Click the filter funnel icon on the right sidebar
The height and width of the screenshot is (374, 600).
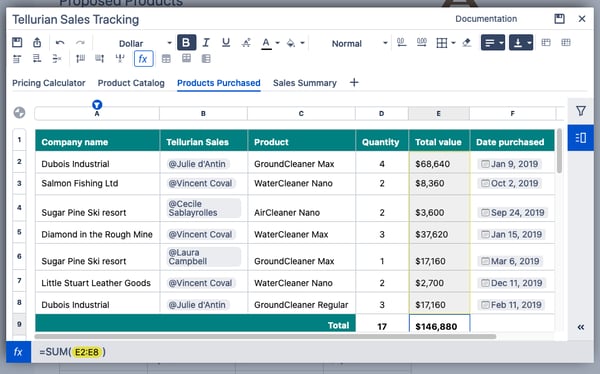581,111
